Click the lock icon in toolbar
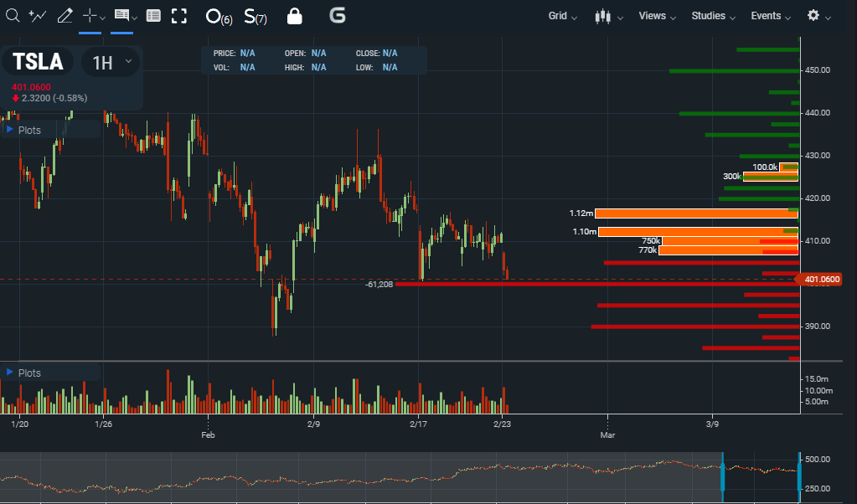 295,16
